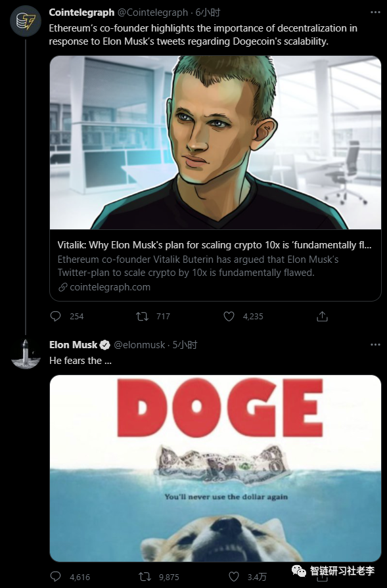Reply to the Cointelegraph tweet
387x588 pixels.
(x=55, y=316)
